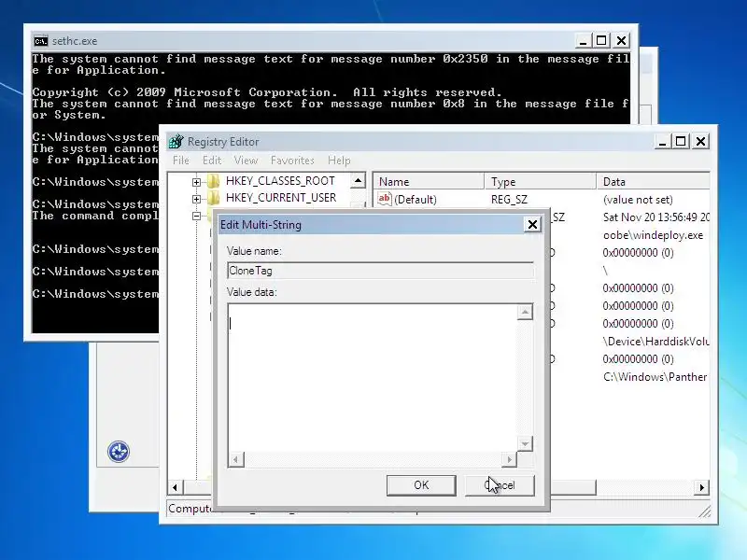
Task: Click Registry Editor horizontal scroll left arrow
Action: click(x=175, y=487)
